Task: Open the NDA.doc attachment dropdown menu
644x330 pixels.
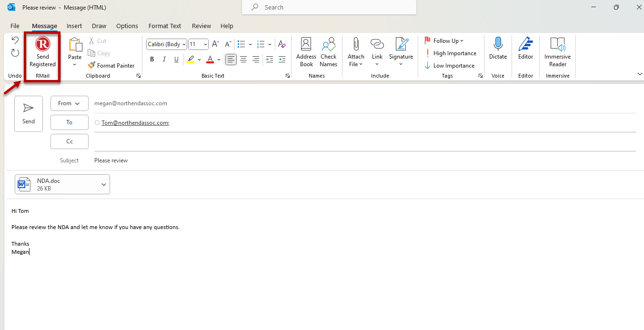Action: (103, 184)
